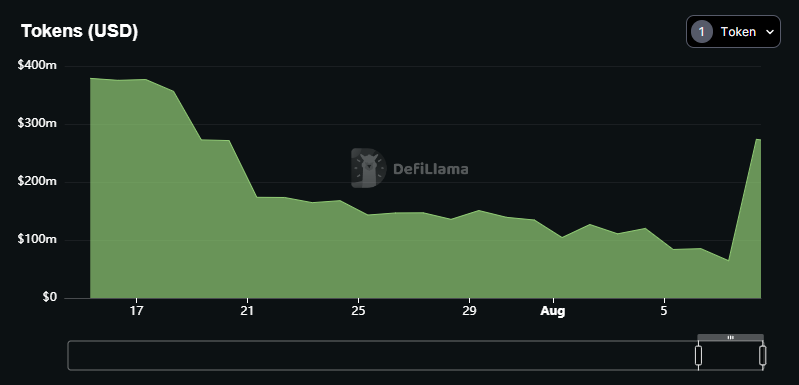
Task: Click the right handle of the range slider
Action: coord(762,355)
